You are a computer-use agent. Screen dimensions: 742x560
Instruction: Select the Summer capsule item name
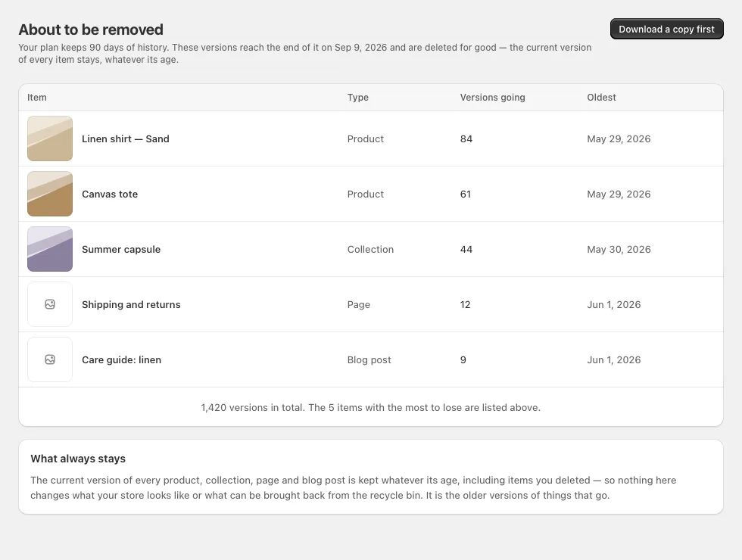tap(121, 249)
